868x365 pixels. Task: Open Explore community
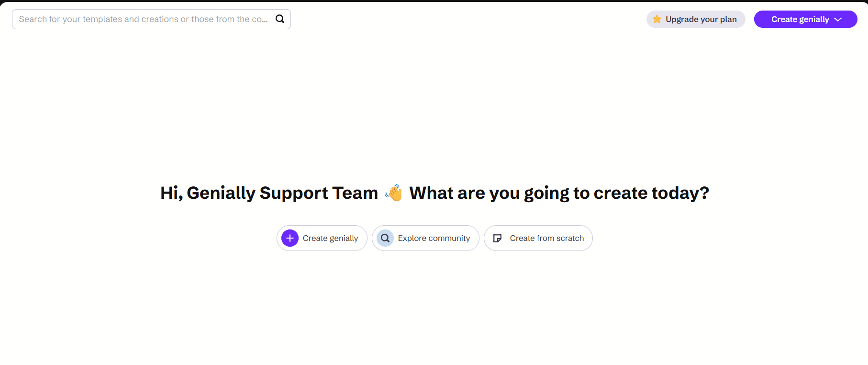[425, 238]
